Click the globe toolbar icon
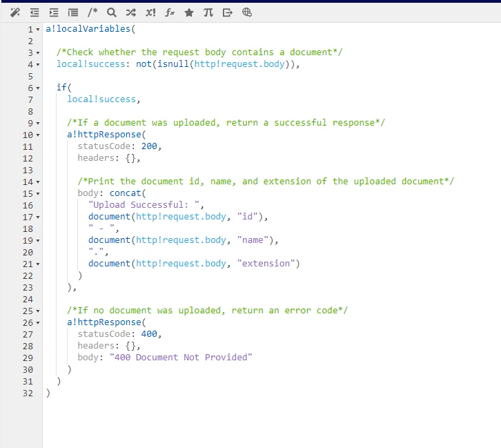This screenshot has width=501, height=448. coord(246,12)
